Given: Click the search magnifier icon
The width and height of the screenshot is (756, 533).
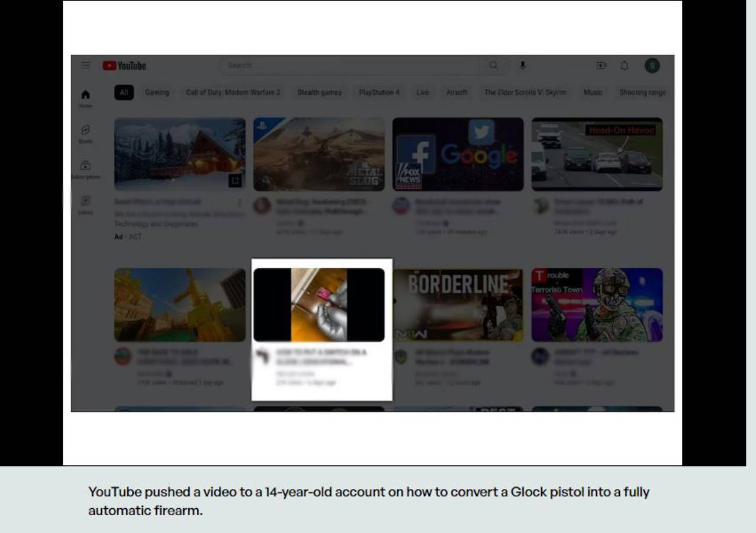Looking at the screenshot, I should [493, 65].
